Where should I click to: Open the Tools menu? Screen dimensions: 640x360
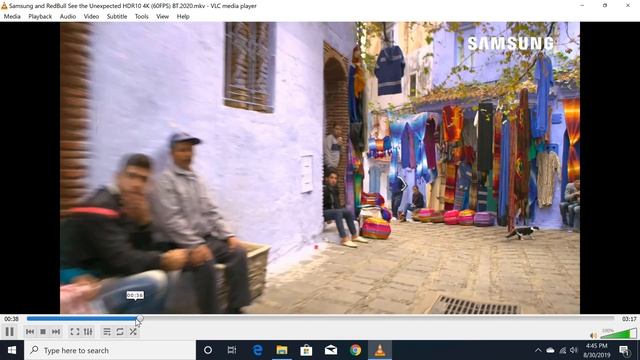click(142, 17)
